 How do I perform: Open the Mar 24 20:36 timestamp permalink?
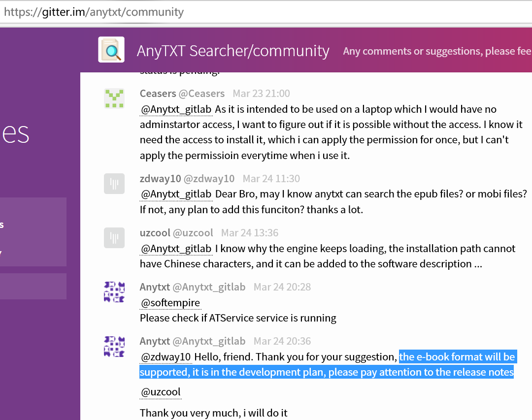[x=282, y=341]
